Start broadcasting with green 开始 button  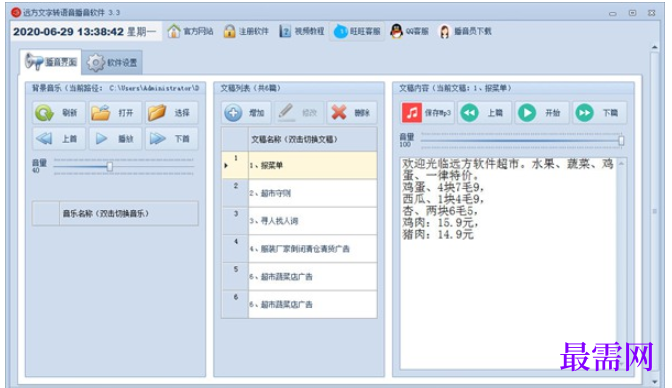(542, 113)
